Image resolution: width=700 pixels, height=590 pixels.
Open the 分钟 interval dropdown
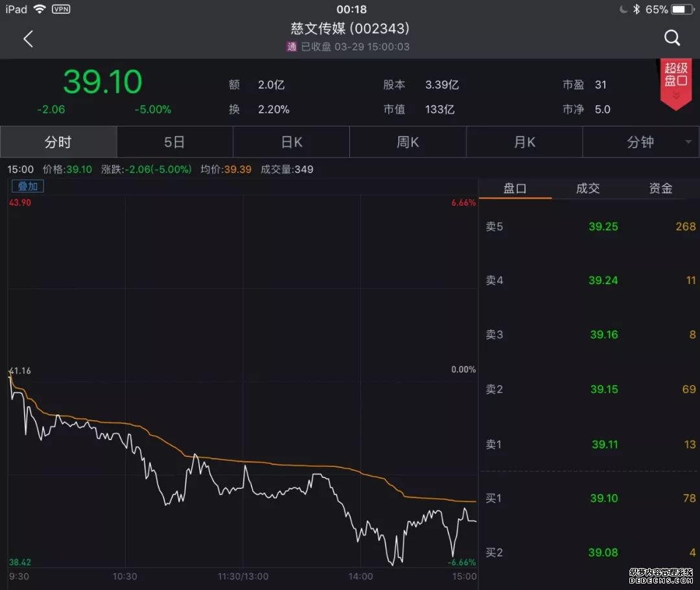coord(640,142)
